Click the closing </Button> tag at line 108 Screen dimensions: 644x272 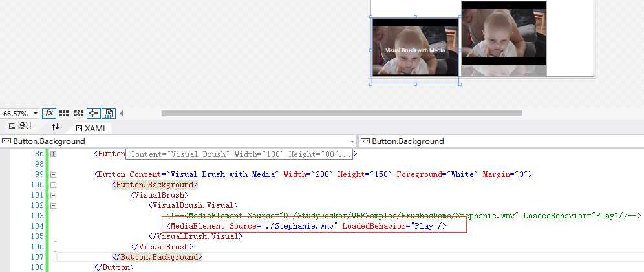(114, 267)
